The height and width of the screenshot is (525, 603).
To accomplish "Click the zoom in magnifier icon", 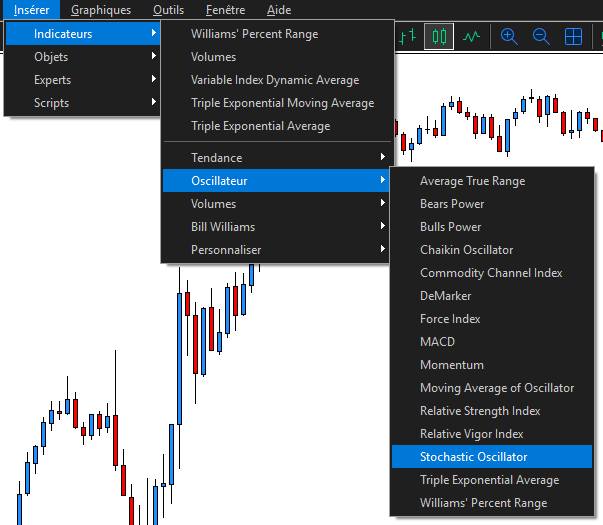I will click(509, 37).
